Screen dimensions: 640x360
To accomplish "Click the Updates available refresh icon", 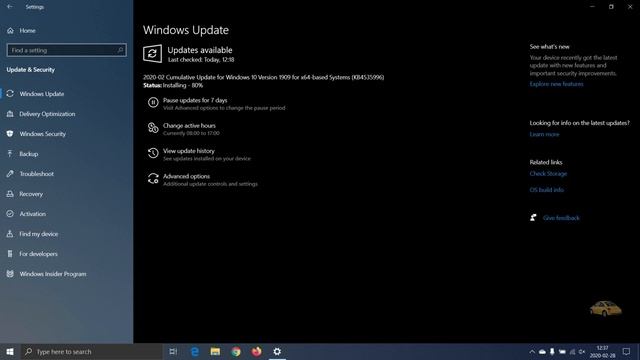I will click(152, 53).
